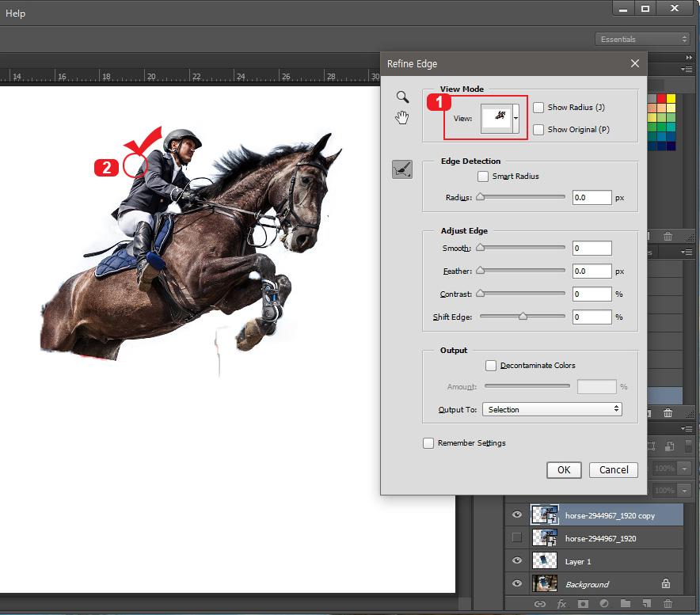Click lock icon on Background layer

666,583
